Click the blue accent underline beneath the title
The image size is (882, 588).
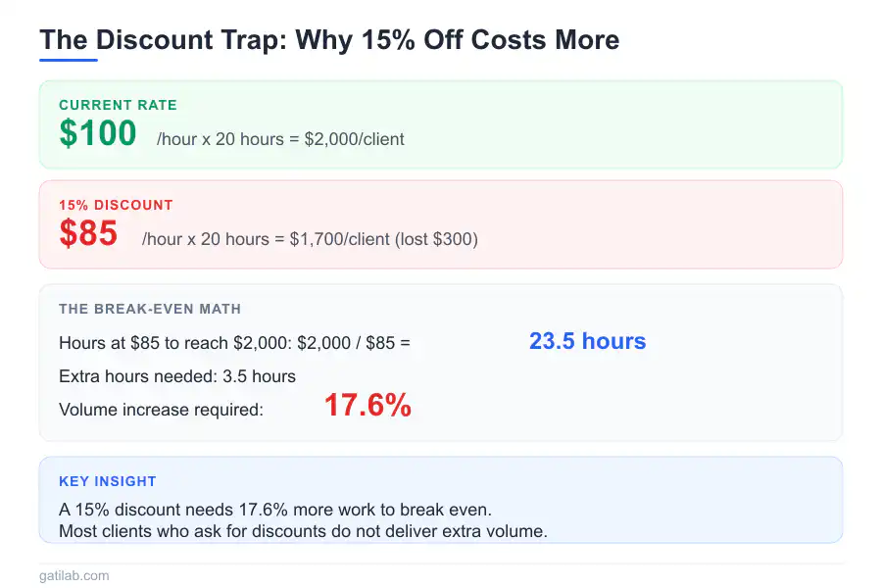[x=69, y=60]
